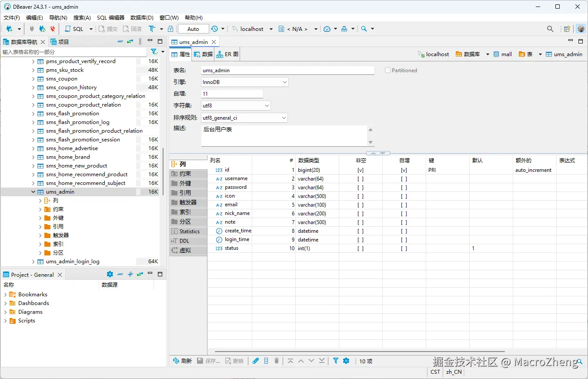
Task: Click the toolbar lock icon
Action: pyautogui.click(x=170, y=29)
